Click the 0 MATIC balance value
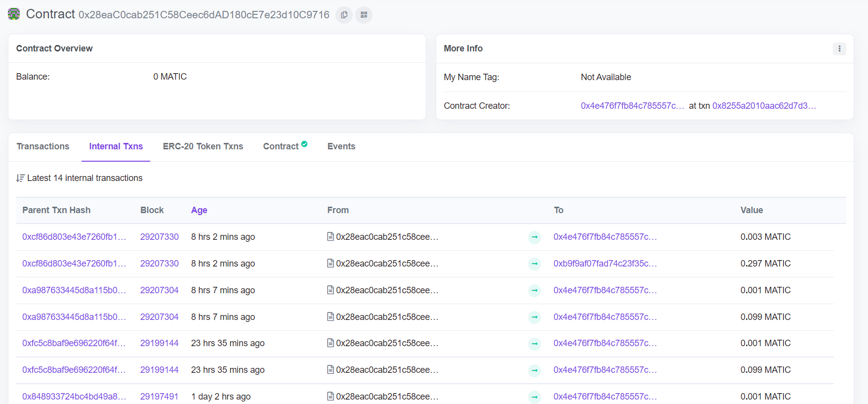The width and height of the screenshot is (868, 404). (x=170, y=77)
